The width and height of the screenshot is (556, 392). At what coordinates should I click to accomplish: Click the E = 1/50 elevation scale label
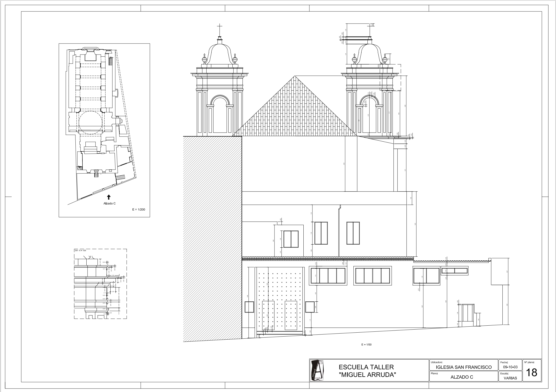366,344
